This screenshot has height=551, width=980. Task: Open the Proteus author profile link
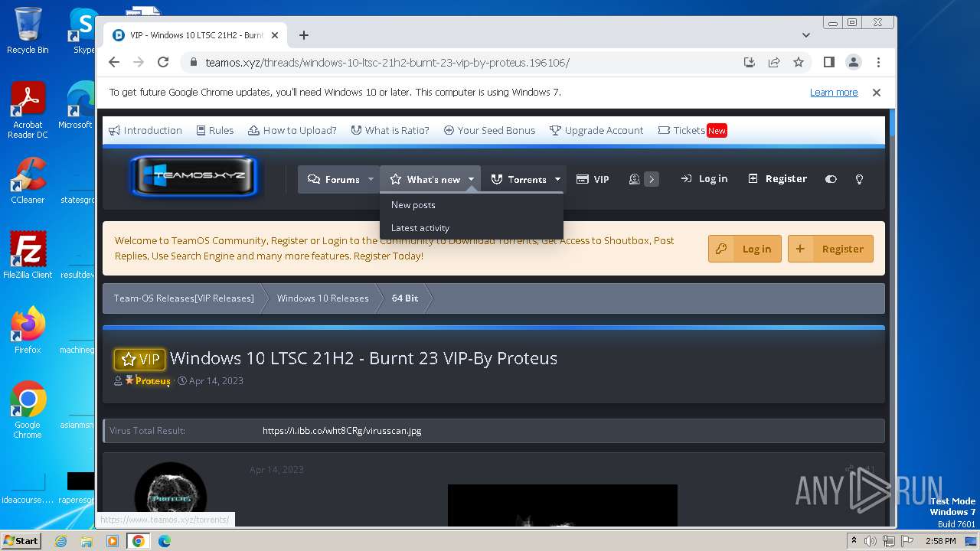pos(152,380)
